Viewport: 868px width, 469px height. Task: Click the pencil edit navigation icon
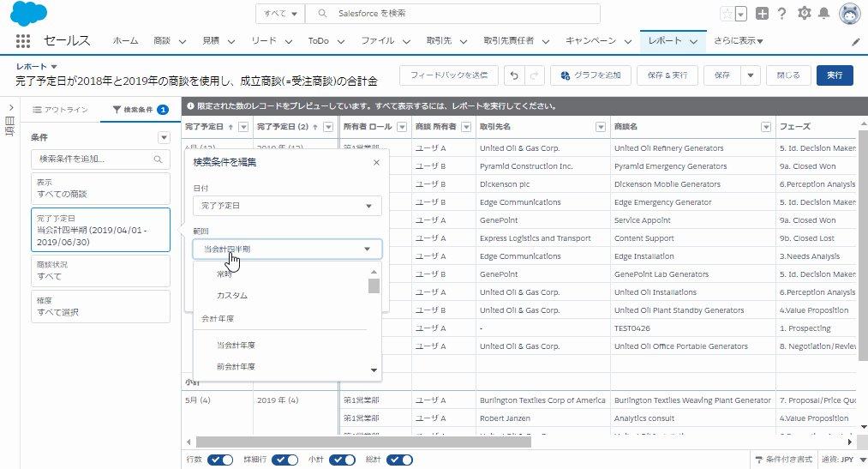click(856, 41)
